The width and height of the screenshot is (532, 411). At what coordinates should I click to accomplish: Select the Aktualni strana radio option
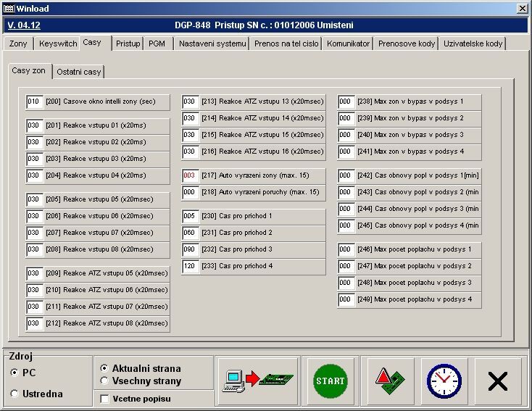tap(104, 368)
